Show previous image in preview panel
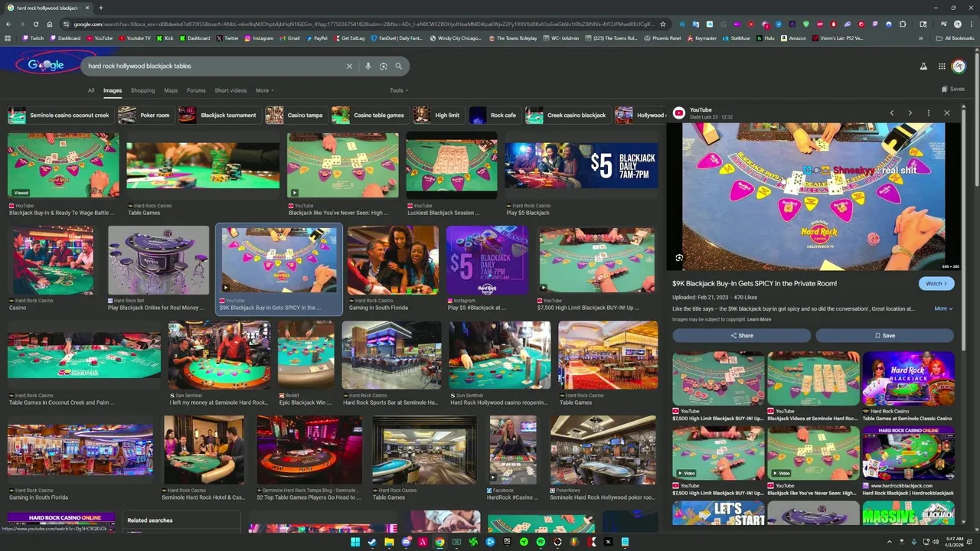Viewport: 980px width, 551px height. (x=891, y=112)
